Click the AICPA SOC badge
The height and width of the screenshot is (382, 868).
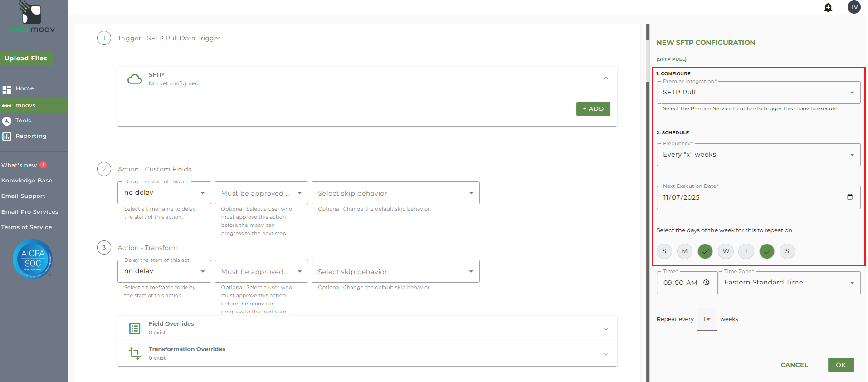tap(33, 259)
